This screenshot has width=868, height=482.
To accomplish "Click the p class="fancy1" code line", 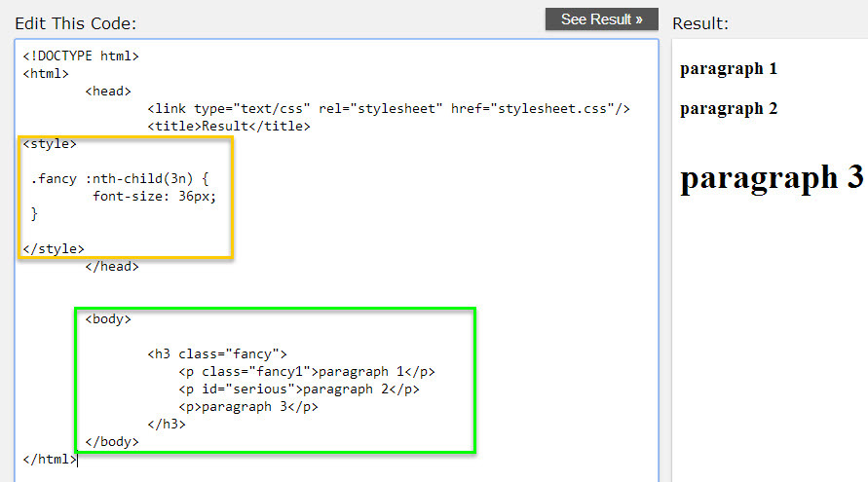I will [x=307, y=371].
